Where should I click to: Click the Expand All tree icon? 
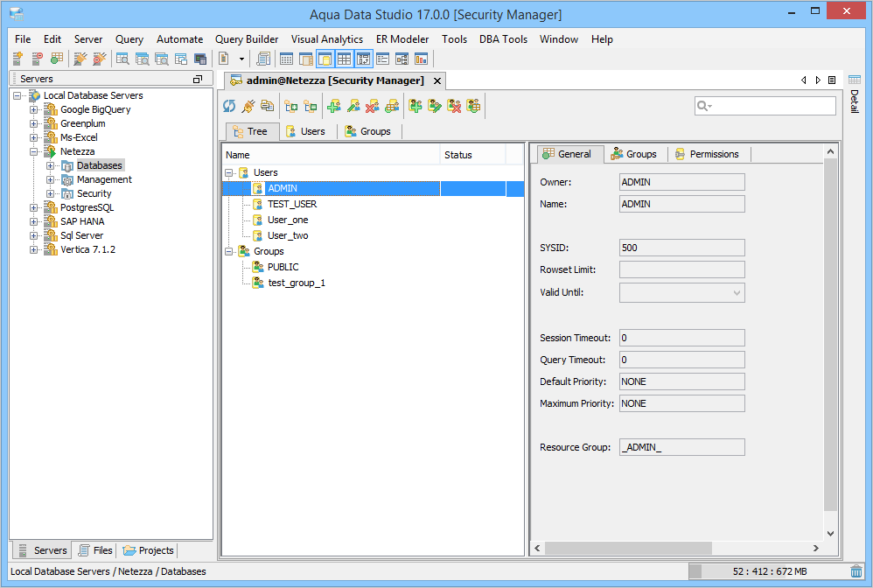[x=290, y=106]
